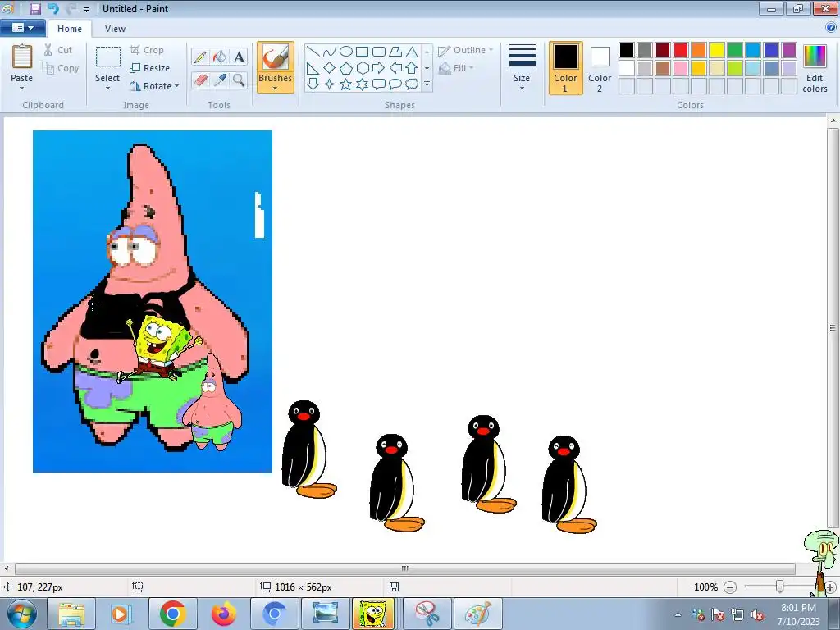
Task: Open the Paint file menu button
Action: (x=22, y=28)
